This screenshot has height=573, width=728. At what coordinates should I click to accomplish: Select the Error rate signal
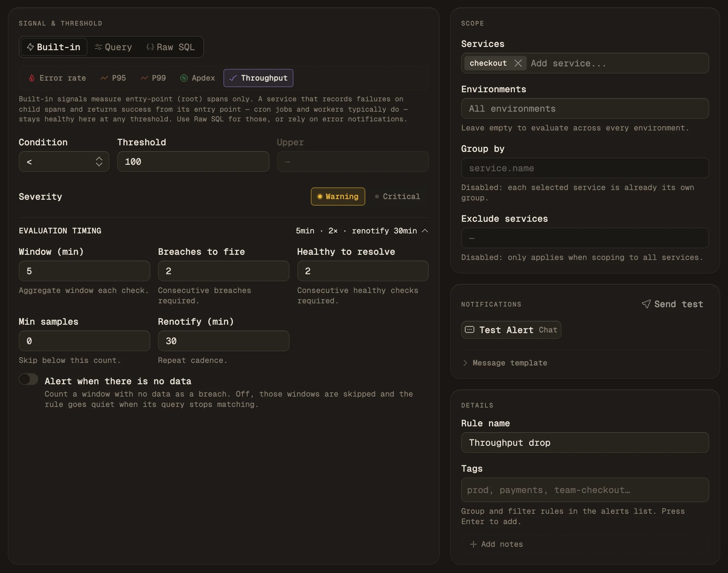pyautogui.click(x=57, y=78)
